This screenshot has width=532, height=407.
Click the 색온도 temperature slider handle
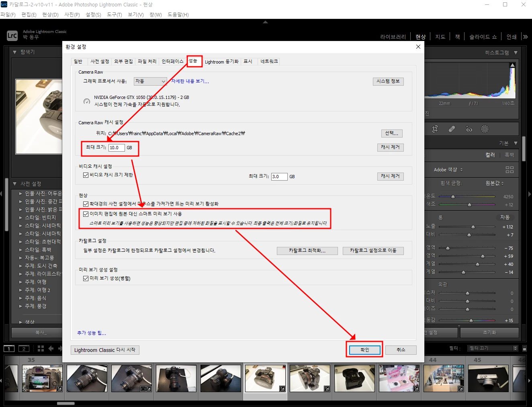[453, 197]
